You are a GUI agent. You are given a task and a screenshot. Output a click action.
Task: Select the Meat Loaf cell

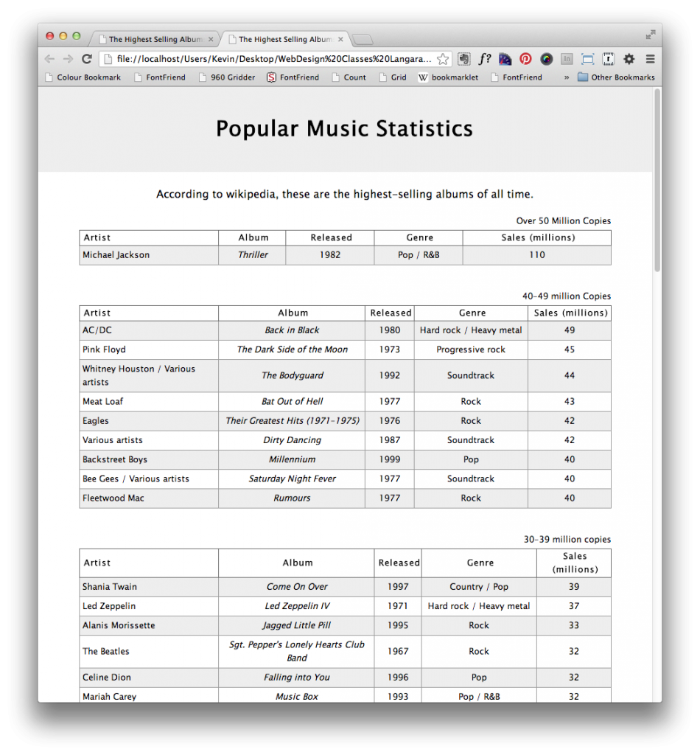click(149, 402)
